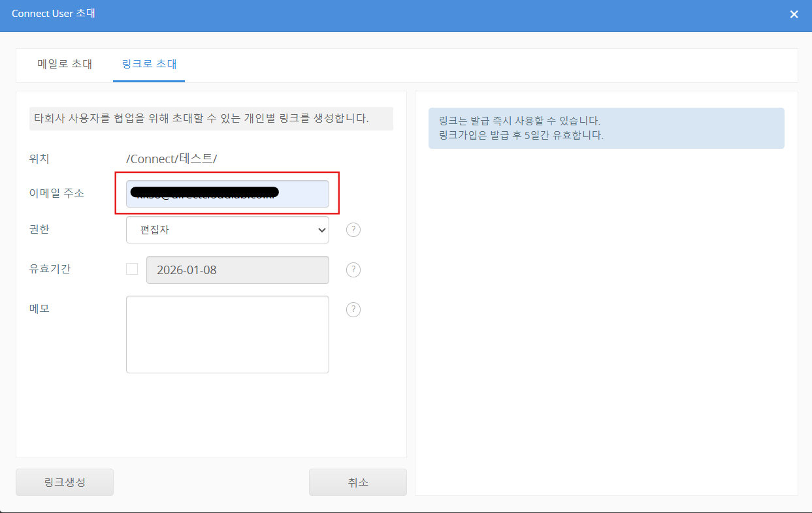812x513 pixels.
Task: Cancel with the 취소 button
Action: click(358, 482)
